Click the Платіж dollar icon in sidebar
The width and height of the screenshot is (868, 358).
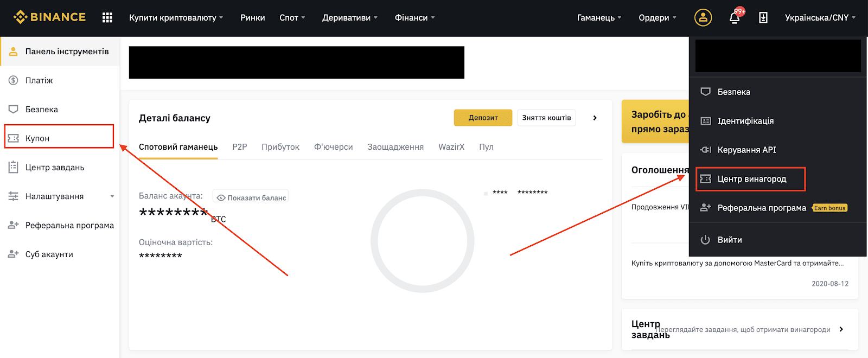tap(14, 80)
